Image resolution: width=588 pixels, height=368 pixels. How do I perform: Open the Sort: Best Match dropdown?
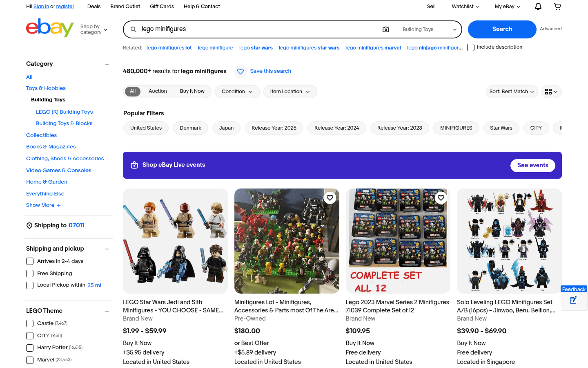512,92
